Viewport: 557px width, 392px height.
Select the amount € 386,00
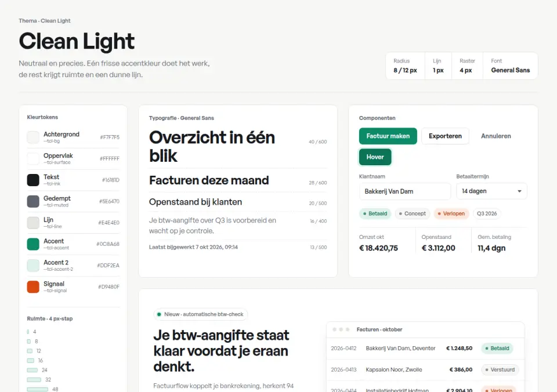[x=461, y=369]
